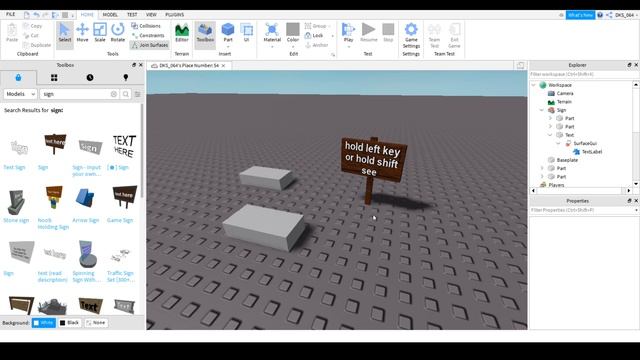Viewport: 640px width, 360px height.
Task: Insert the Stone sign model
Action: click(16, 201)
